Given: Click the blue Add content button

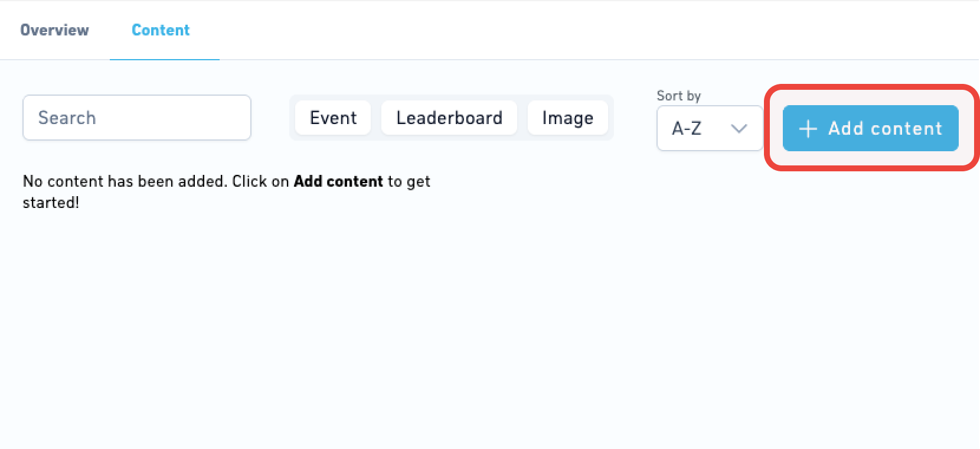Looking at the screenshot, I should click(870, 128).
